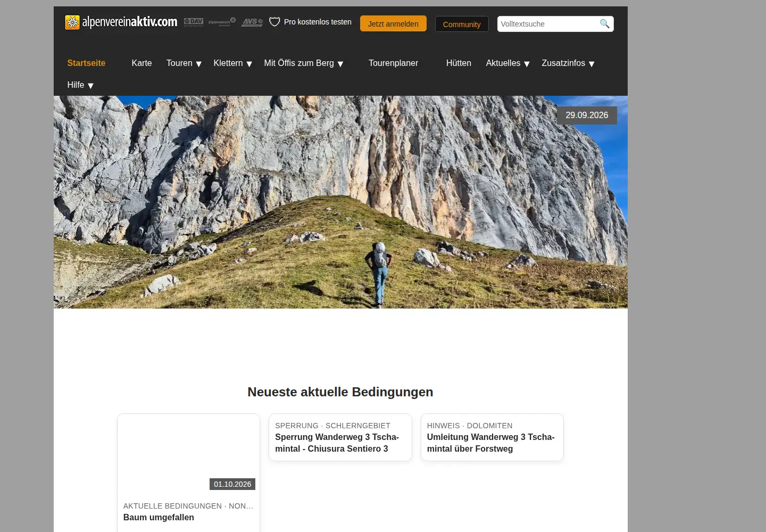Expand the Hilfe dropdown menu
This screenshot has width=766, height=532.
[x=80, y=85]
